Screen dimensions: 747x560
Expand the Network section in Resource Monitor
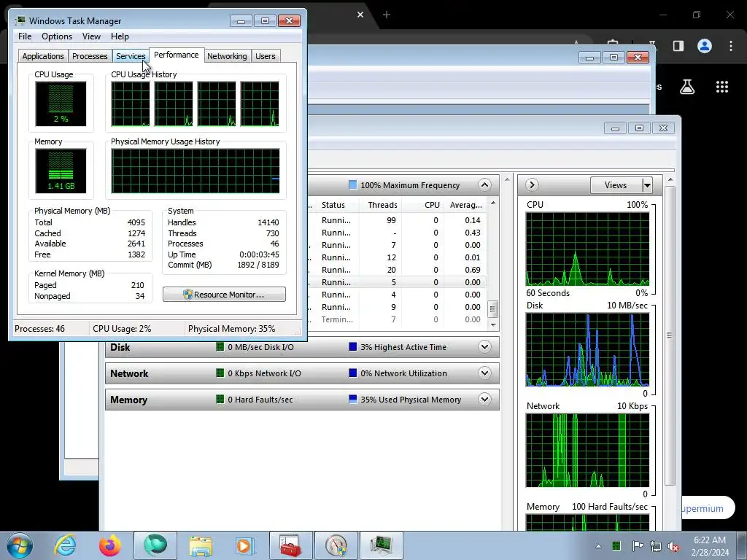484,373
